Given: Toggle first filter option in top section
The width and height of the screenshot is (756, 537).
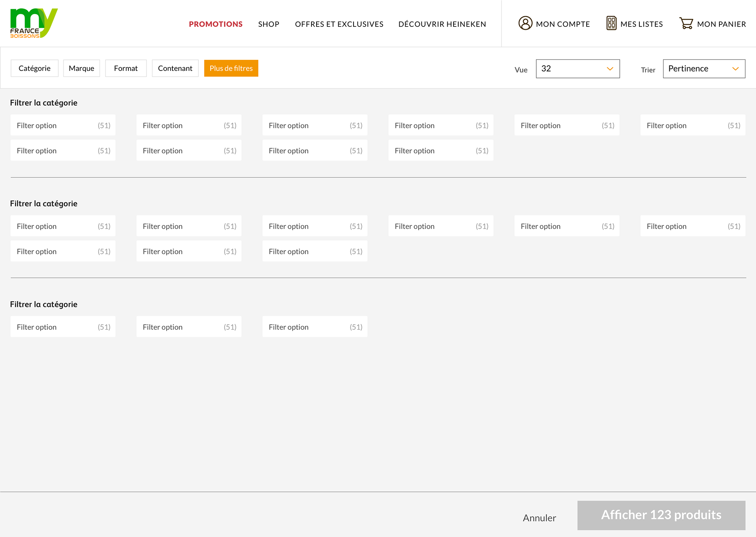Looking at the screenshot, I should (x=63, y=125).
